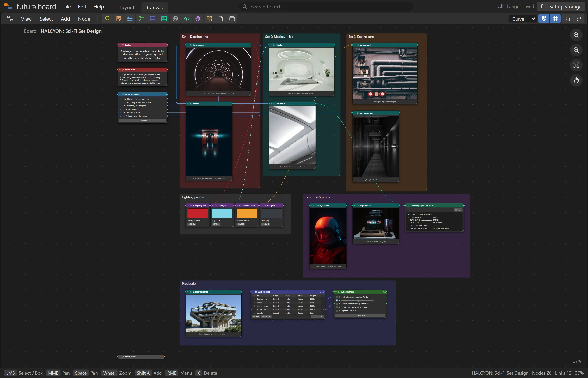Collapse the Logline node chevron
Screen dimensions: 588x378
(x=120, y=45)
